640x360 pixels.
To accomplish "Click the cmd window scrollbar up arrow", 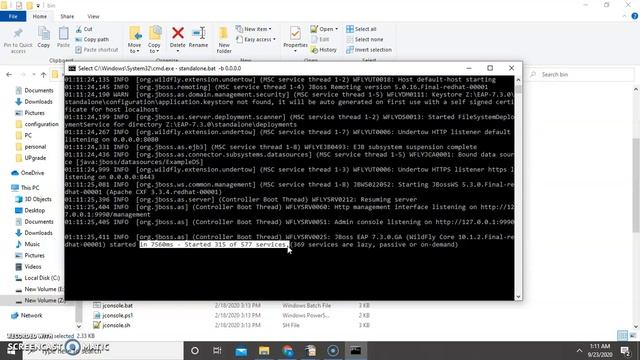I will (x=518, y=80).
